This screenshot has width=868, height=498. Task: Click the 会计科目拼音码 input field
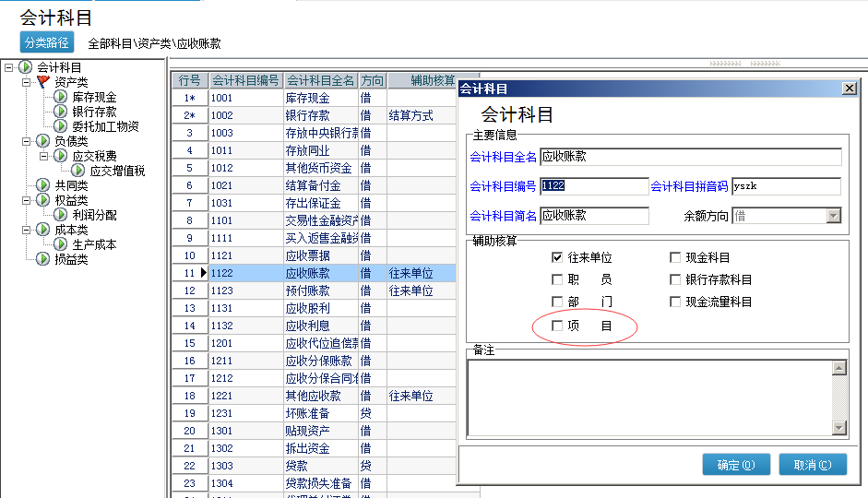click(x=786, y=186)
